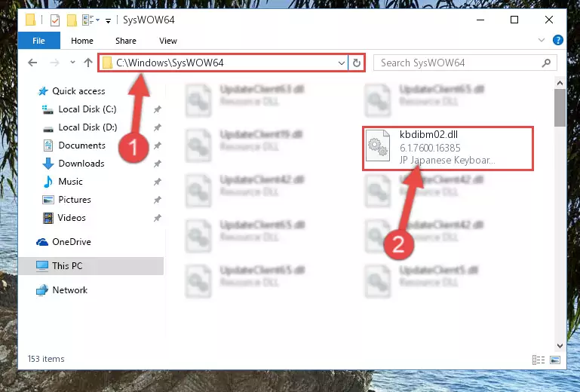Viewport: 580px width, 392px height.
Task: Click the search magnifier icon
Action: tap(546, 63)
